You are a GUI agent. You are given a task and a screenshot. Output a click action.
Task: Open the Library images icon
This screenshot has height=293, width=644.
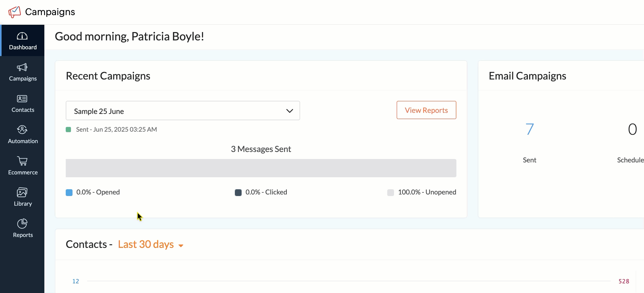tap(22, 192)
